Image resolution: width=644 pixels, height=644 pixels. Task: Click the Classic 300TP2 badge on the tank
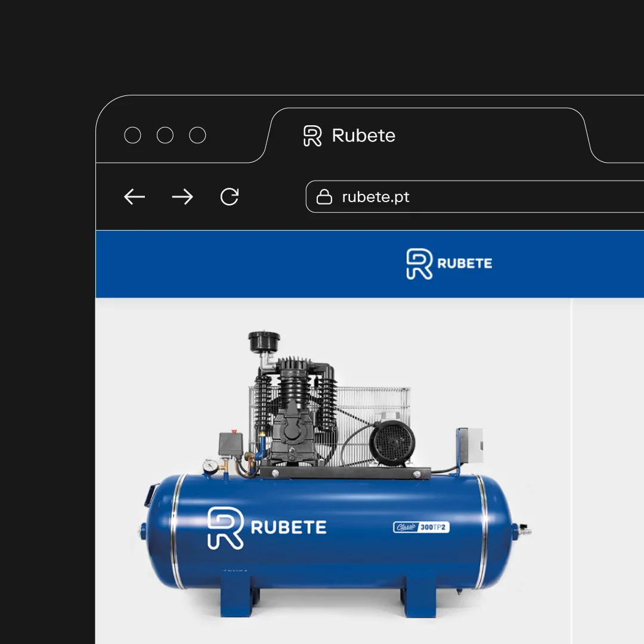pos(422,527)
